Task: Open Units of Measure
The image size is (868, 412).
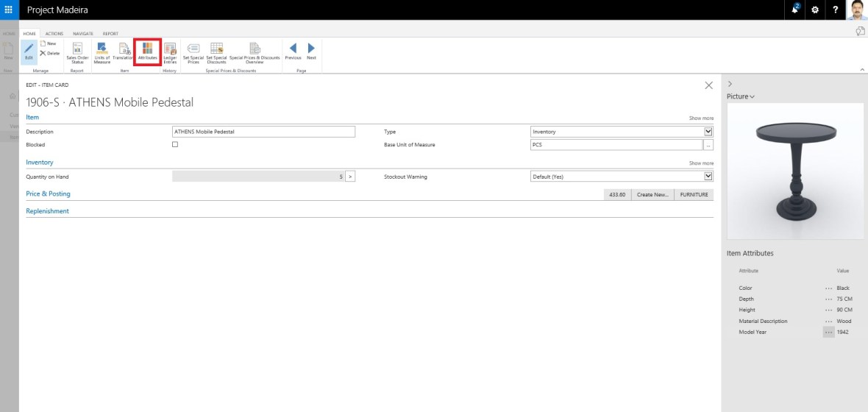Action: pos(102,51)
